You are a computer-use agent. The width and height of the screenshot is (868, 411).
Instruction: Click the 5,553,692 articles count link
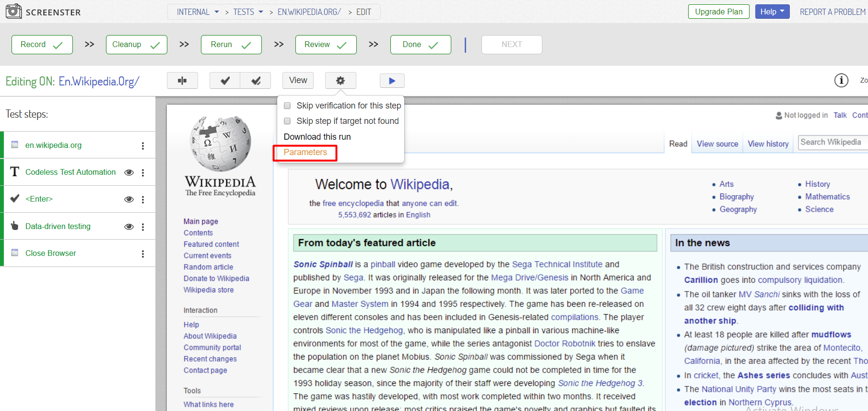pos(354,215)
